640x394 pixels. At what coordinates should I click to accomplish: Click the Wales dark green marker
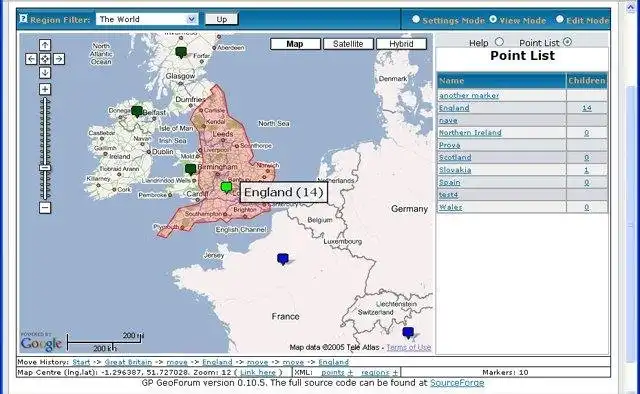coord(190,169)
